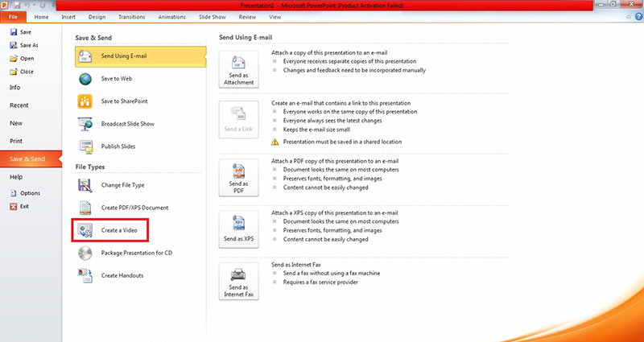Click the Redo icon in title bar
Image resolution: width=644 pixels, height=342 pixels.
pos(43,6)
